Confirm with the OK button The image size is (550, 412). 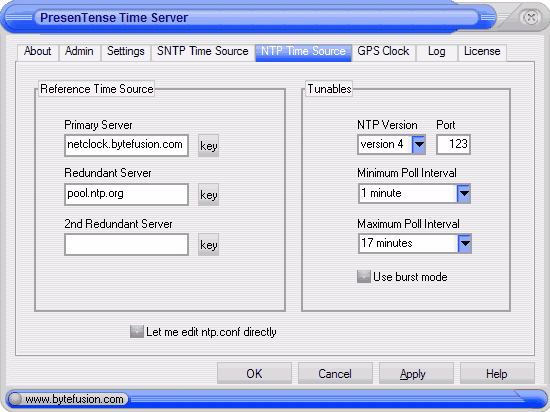point(254,373)
